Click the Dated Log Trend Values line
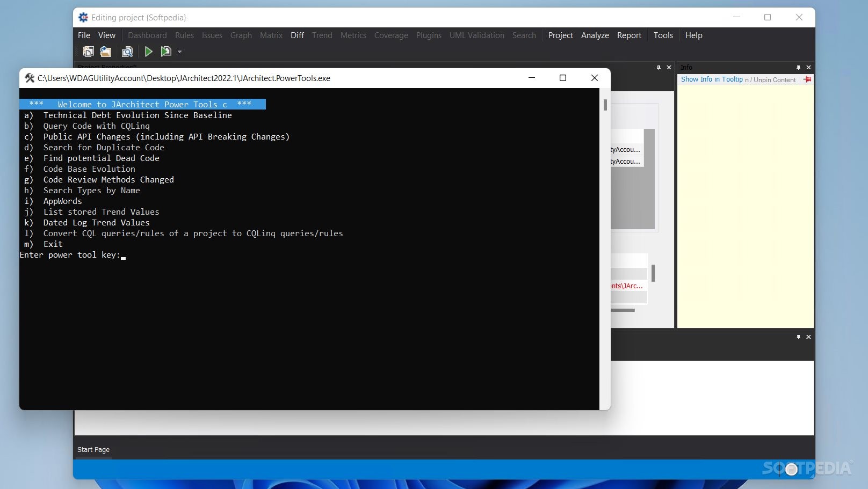 [x=87, y=223]
